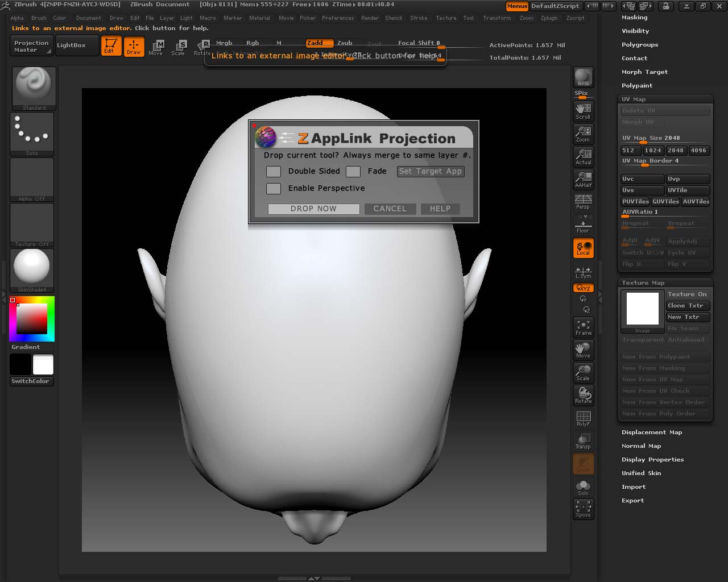728x582 pixels.
Task: Check the Double Sided checkbox
Action: [274, 171]
